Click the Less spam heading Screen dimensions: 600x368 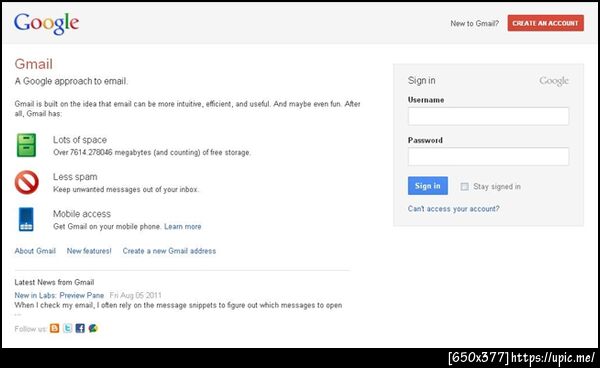pyautogui.click(x=75, y=177)
